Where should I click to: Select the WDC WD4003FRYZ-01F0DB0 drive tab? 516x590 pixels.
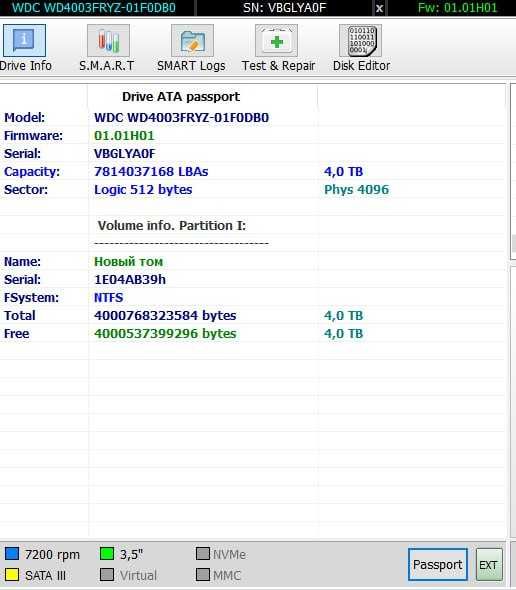pos(94,8)
